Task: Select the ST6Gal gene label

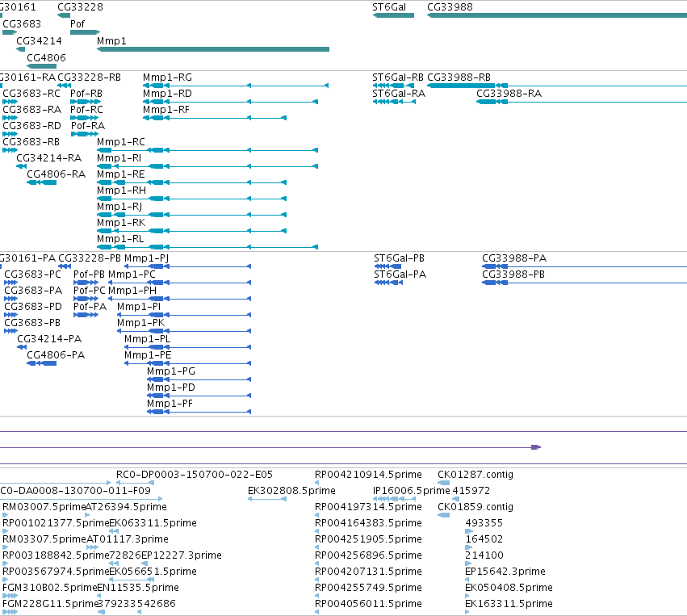Action: [x=388, y=7]
